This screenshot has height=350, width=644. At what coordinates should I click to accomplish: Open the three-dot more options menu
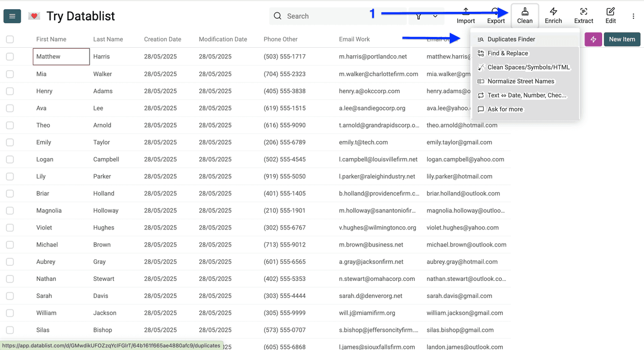633,17
